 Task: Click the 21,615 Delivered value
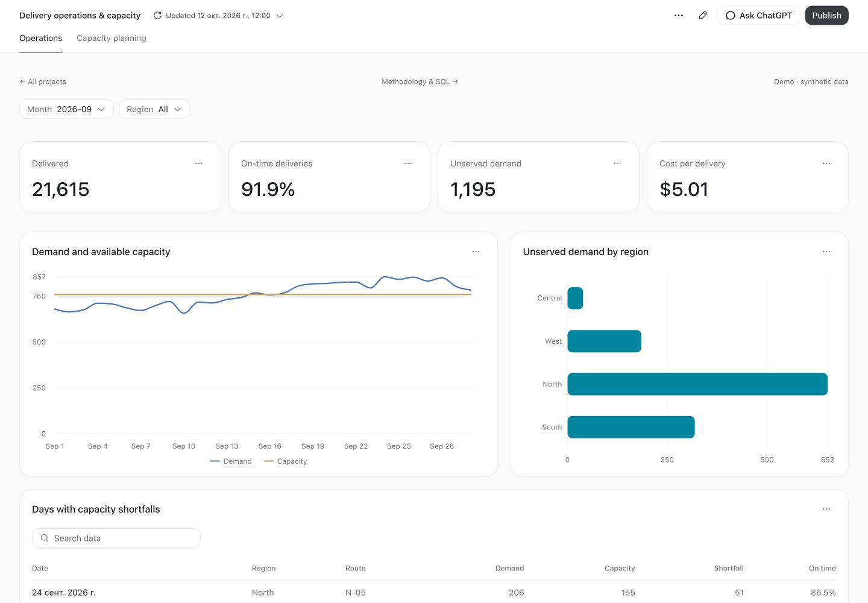pyautogui.click(x=61, y=189)
